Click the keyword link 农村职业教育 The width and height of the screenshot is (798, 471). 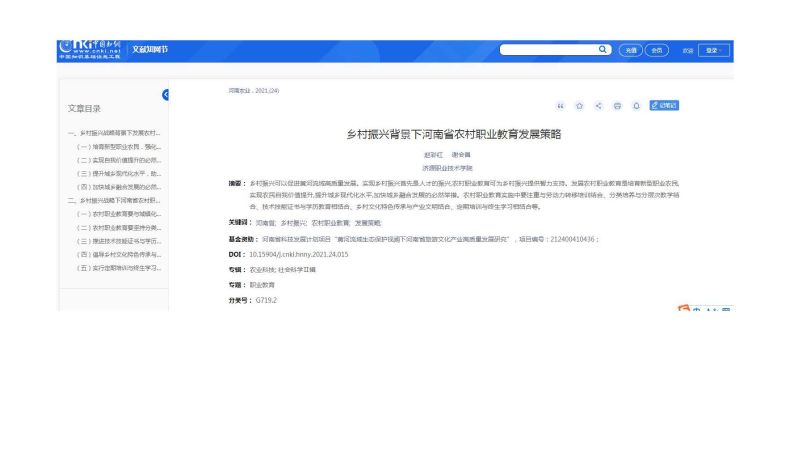pos(330,222)
